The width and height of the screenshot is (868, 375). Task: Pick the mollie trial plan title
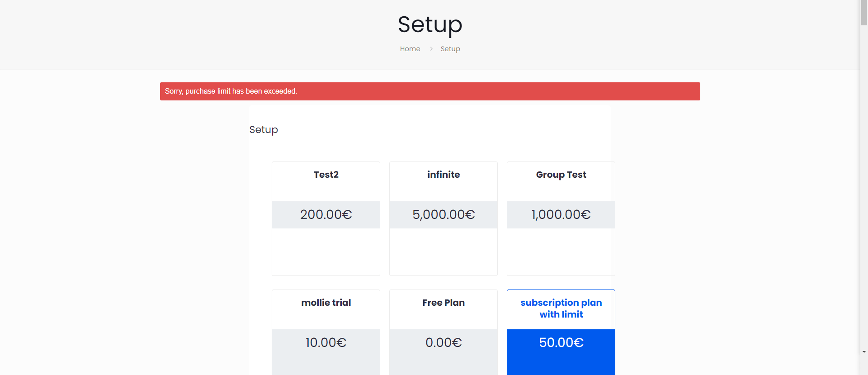pos(326,303)
